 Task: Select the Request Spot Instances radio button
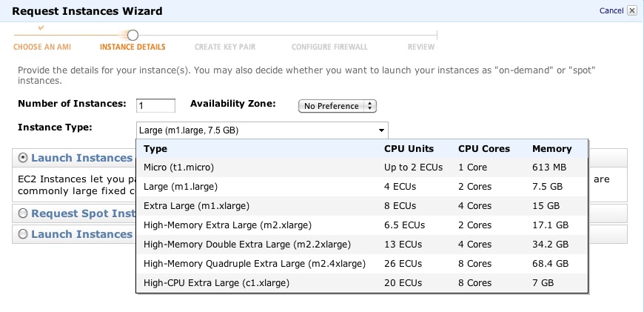click(x=23, y=213)
